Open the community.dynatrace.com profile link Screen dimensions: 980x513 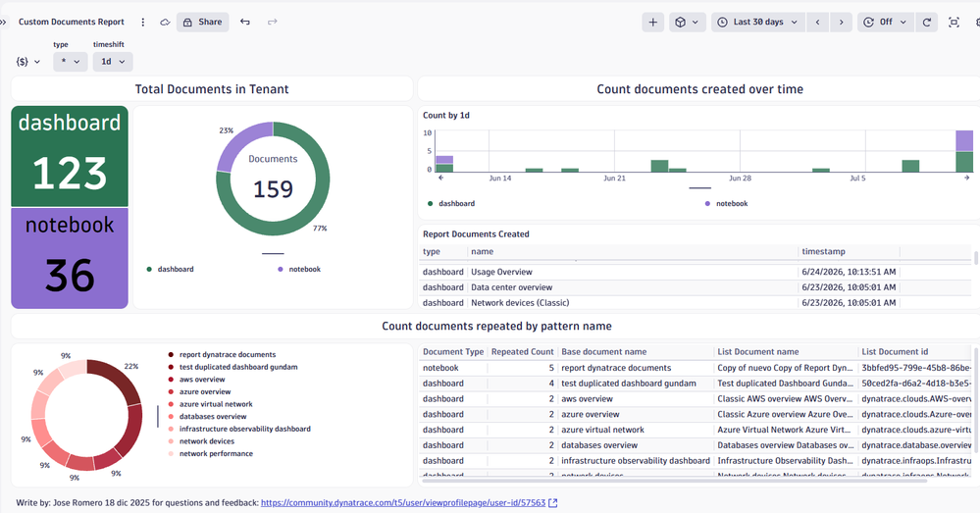(403, 502)
